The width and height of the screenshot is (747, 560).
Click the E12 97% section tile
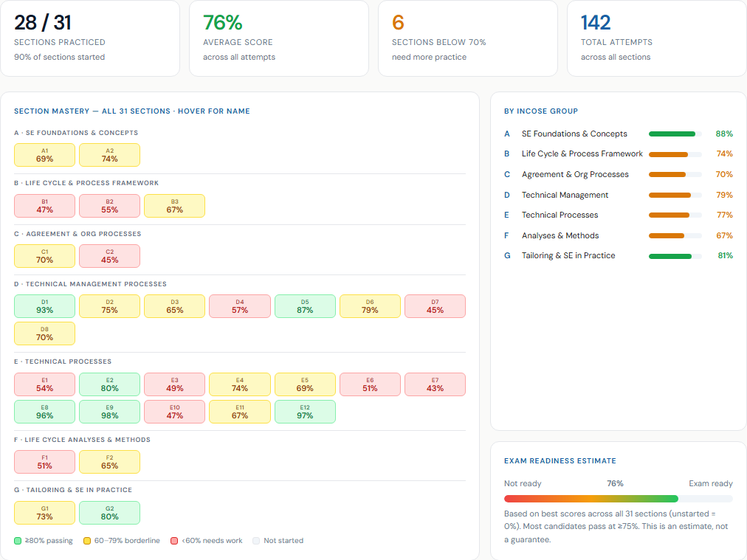[x=305, y=412]
